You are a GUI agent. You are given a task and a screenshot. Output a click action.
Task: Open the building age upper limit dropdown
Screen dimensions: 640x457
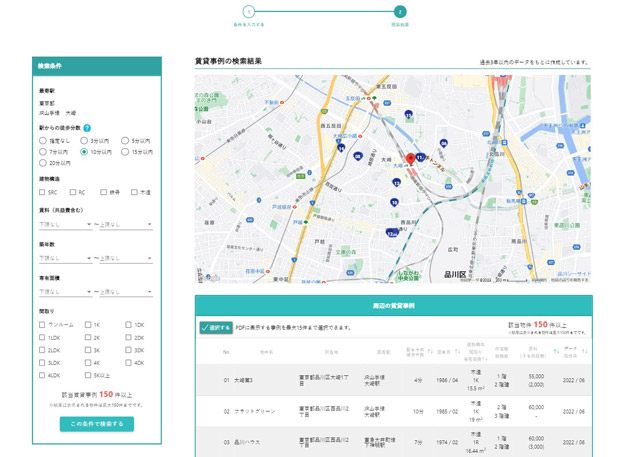(126, 258)
